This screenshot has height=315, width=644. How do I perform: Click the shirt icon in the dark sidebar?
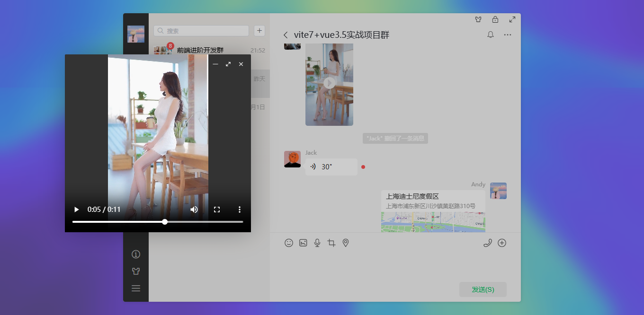point(136,271)
